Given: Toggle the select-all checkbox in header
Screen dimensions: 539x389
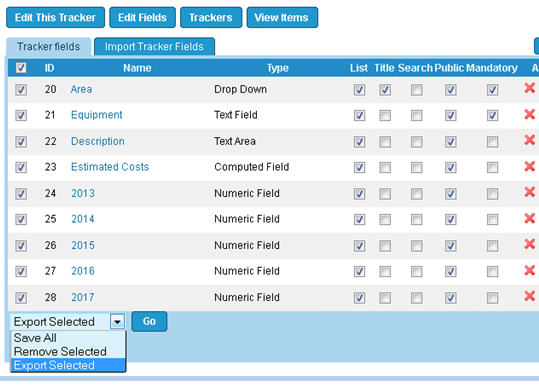Looking at the screenshot, I should point(21,68).
